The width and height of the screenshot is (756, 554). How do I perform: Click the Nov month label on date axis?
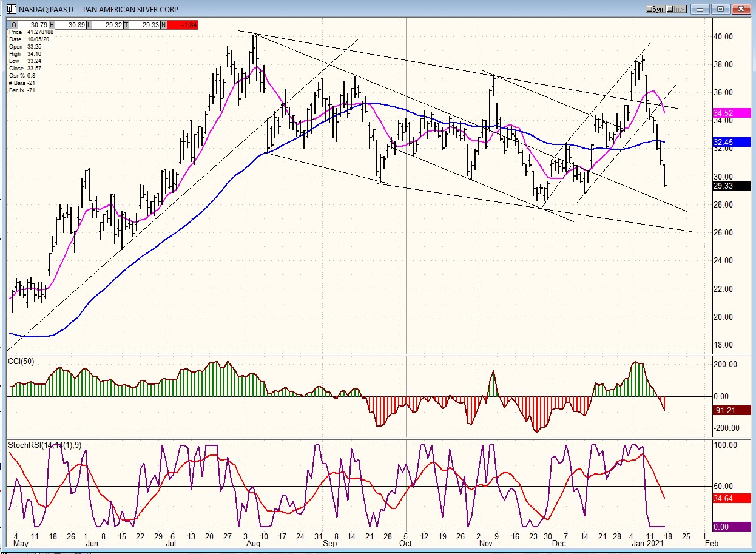point(486,544)
